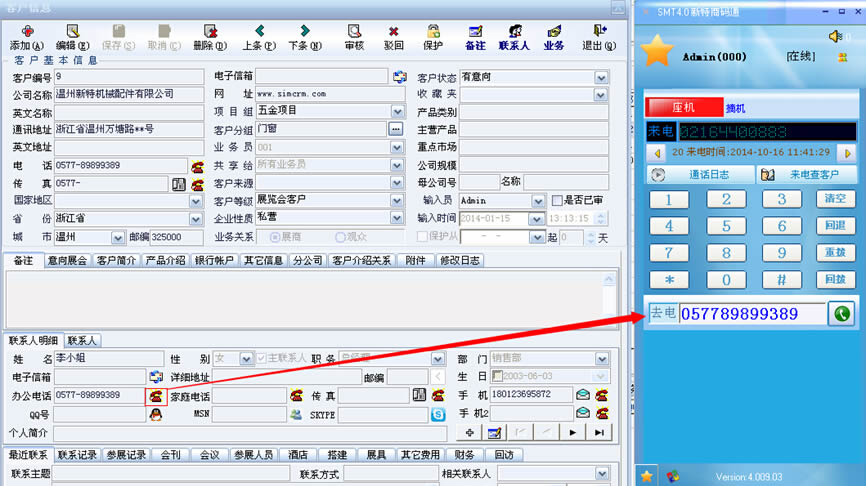
Task: Select the 展商 radio button
Action: coord(275,237)
